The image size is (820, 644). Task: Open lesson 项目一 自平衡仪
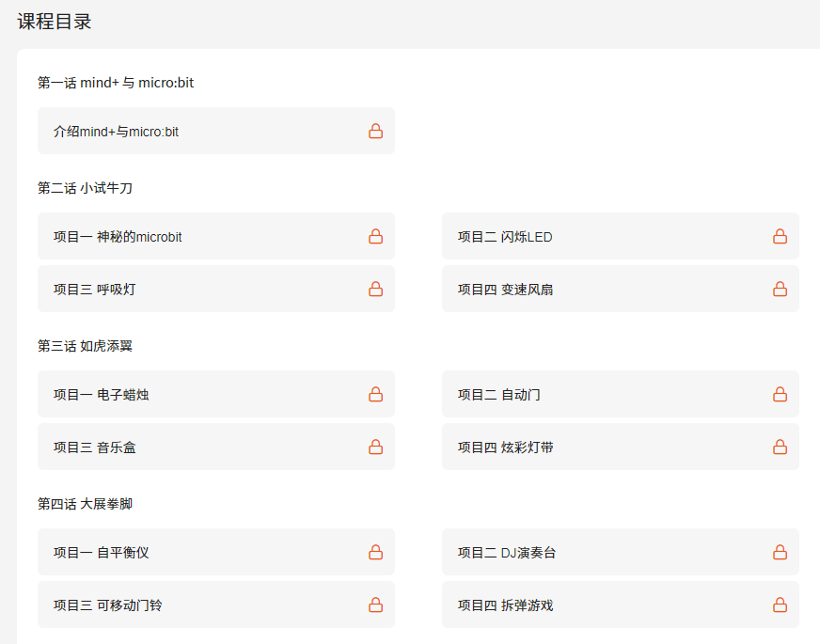pyautogui.click(x=101, y=553)
